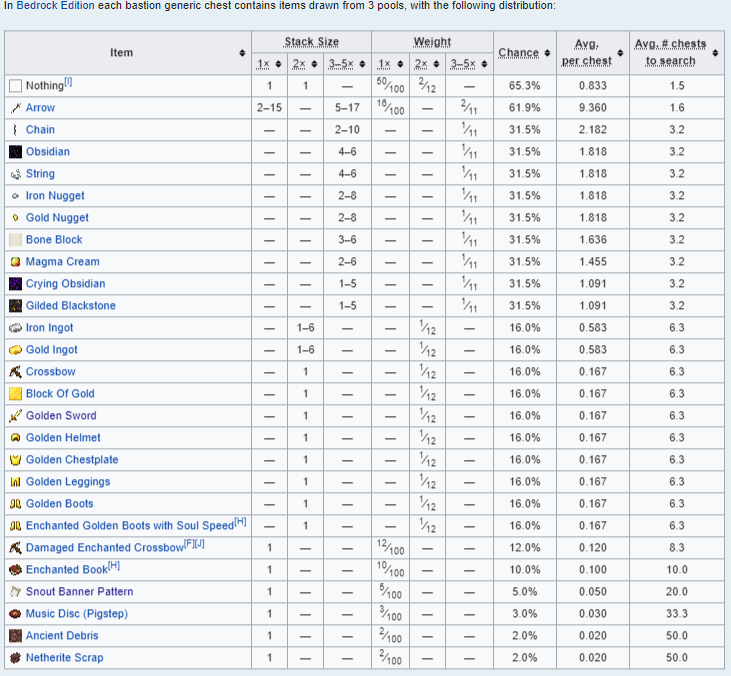This screenshot has width=731, height=676.
Task: Click the 20.0 chests value for Snout Banner
Action: pos(676,592)
